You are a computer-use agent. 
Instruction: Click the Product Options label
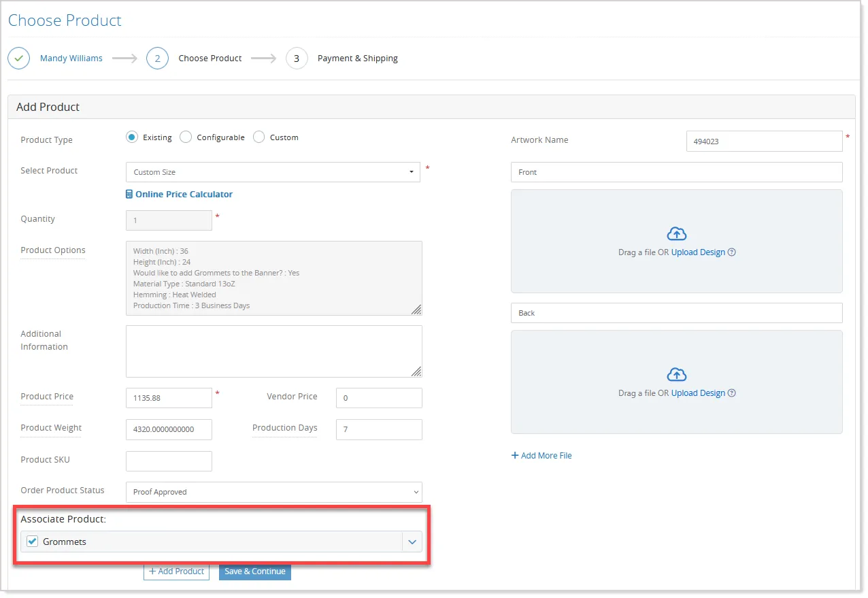pos(53,250)
